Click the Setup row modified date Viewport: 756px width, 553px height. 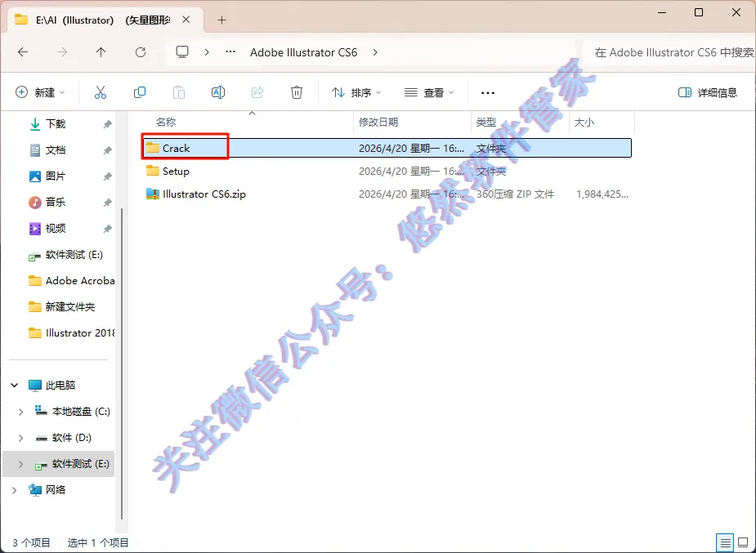411,171
